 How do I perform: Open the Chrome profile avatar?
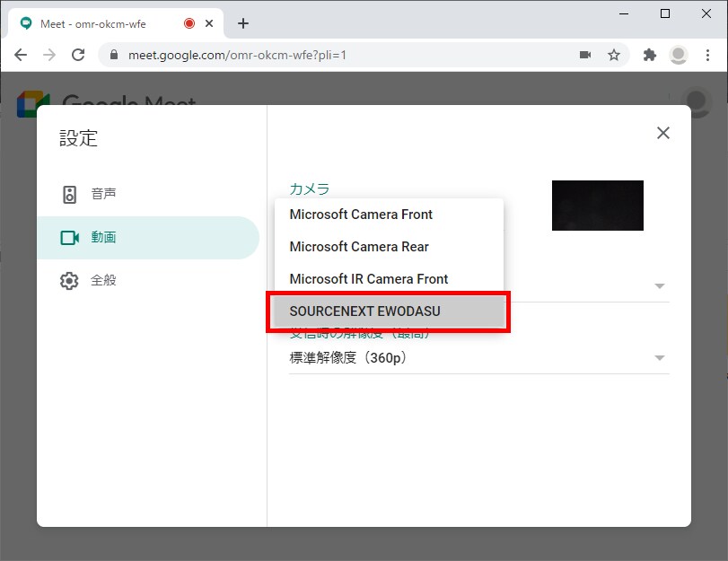pos(679,55)
